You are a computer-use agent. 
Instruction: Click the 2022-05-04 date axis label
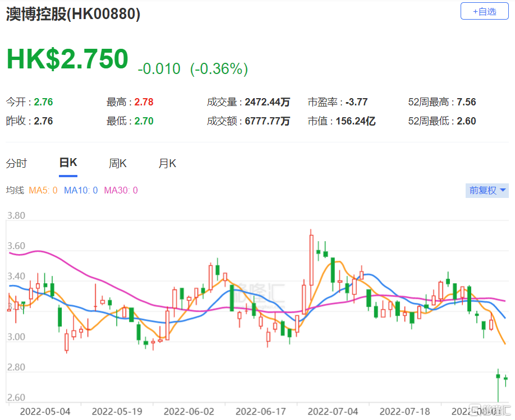pyautogui.click(x=45, y=412)
